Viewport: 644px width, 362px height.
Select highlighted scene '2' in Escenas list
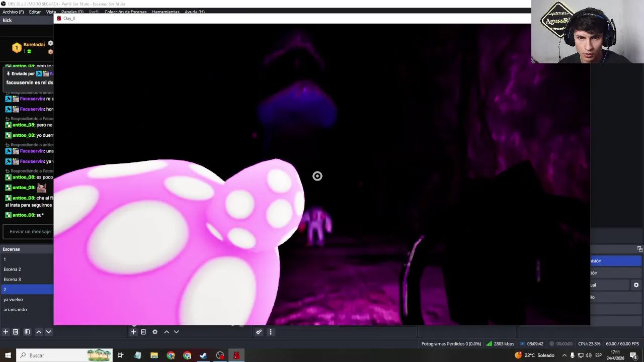[x=27, y=290]
